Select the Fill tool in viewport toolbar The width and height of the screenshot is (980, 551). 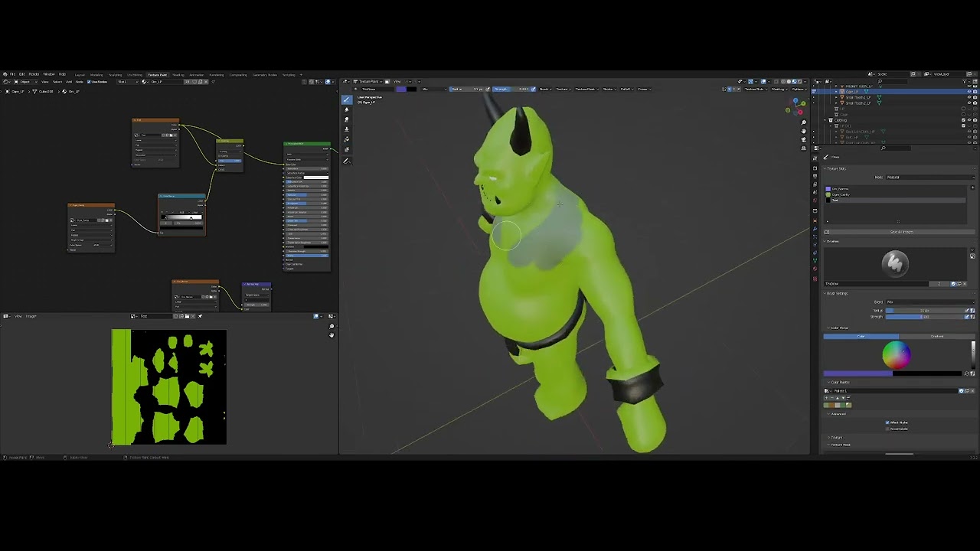tap(346, 139)
